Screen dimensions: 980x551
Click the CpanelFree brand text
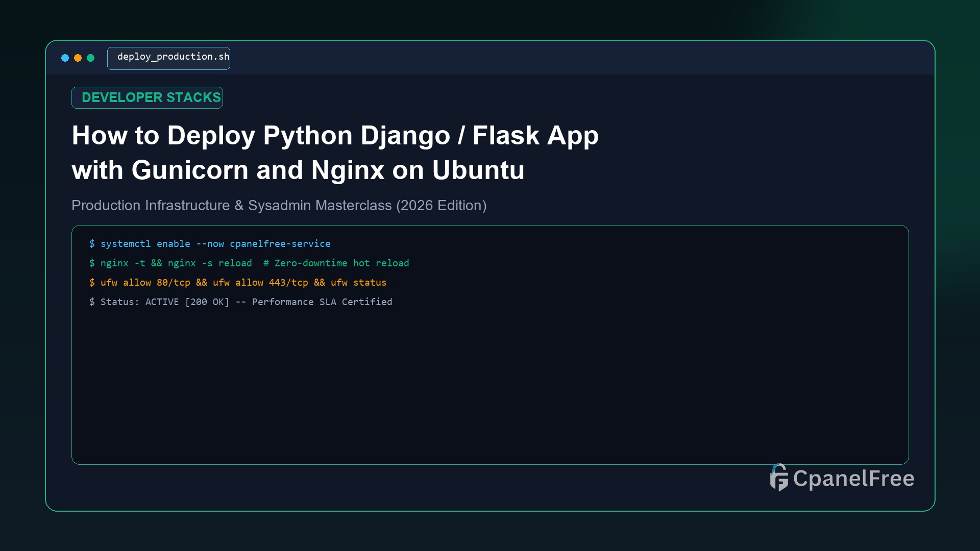pyautogui.click(x=853, y=479)
